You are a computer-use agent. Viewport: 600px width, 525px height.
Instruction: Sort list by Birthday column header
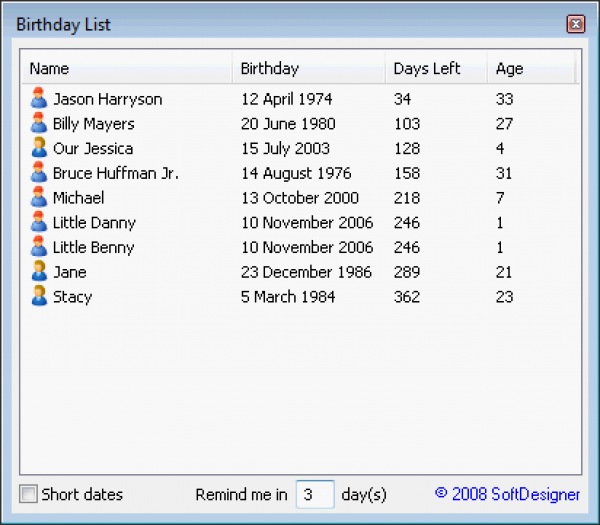309,69
